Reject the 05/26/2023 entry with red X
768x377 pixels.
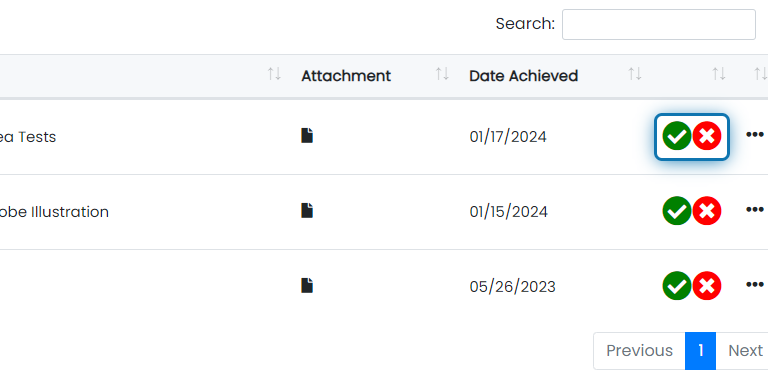pyautogui.click(x=707, y=286)
